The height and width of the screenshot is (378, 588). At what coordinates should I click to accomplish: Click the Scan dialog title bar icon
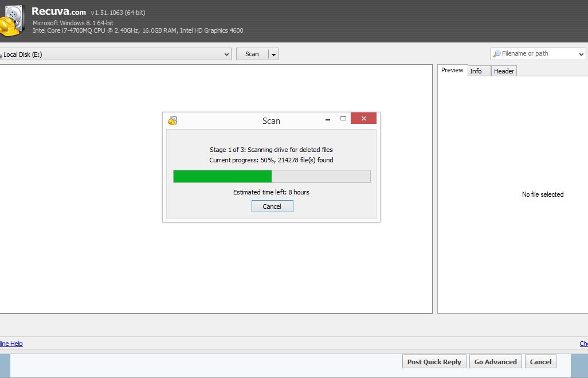click(173, 120)
